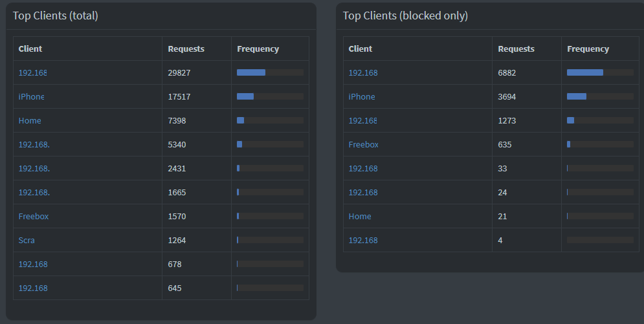Open iPhone client in Top Clients (total)

pos(31,96)
